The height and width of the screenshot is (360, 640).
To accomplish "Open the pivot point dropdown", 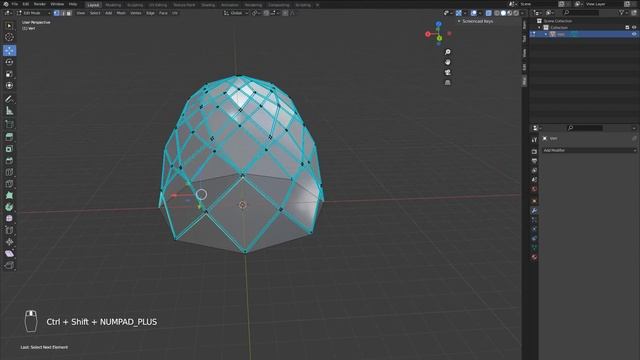I will pos(256,13).
